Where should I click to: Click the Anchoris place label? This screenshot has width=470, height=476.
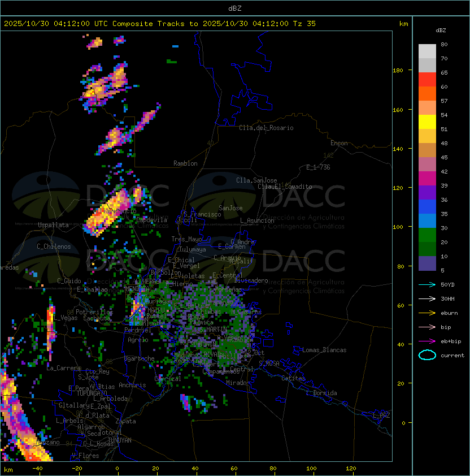132,385
